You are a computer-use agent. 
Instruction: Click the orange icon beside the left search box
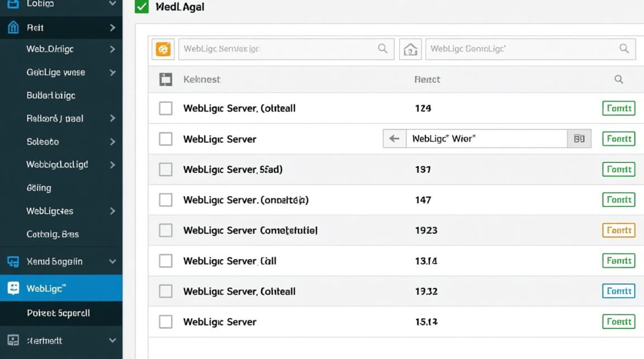[x=163, y=49]
